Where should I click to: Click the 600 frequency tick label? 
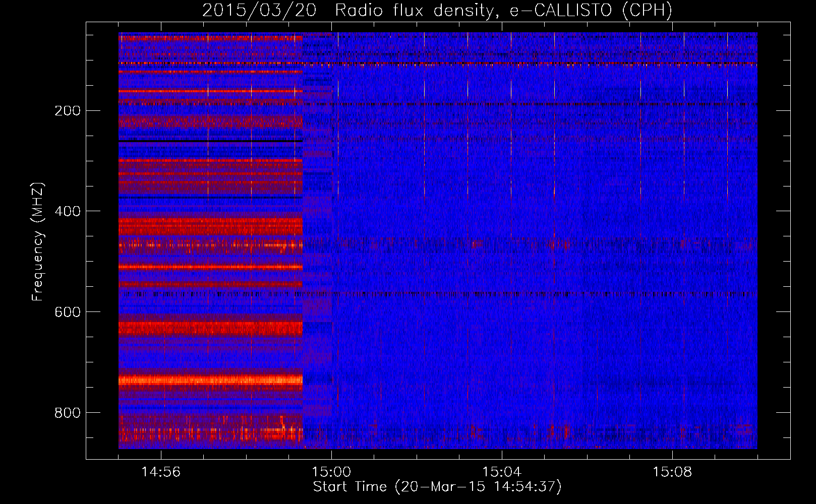pos(68,312)
